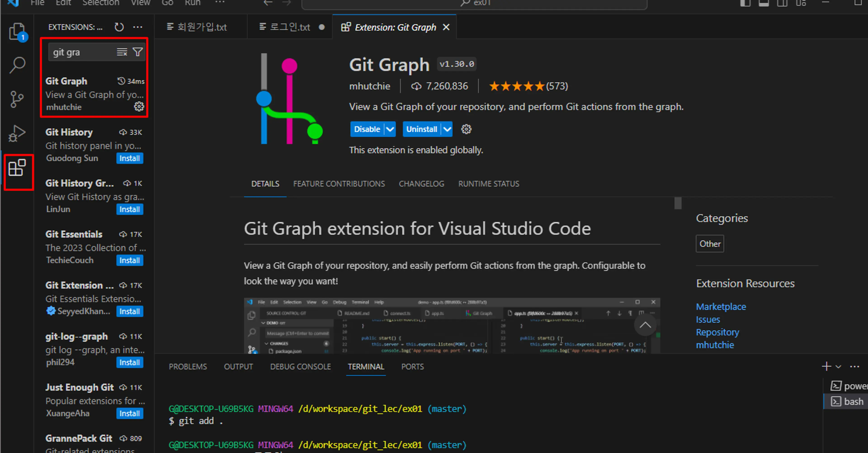This screenshot has width=868, height=453.
Task: Filter extensions with the funnel icon
Action: (137, 52)
